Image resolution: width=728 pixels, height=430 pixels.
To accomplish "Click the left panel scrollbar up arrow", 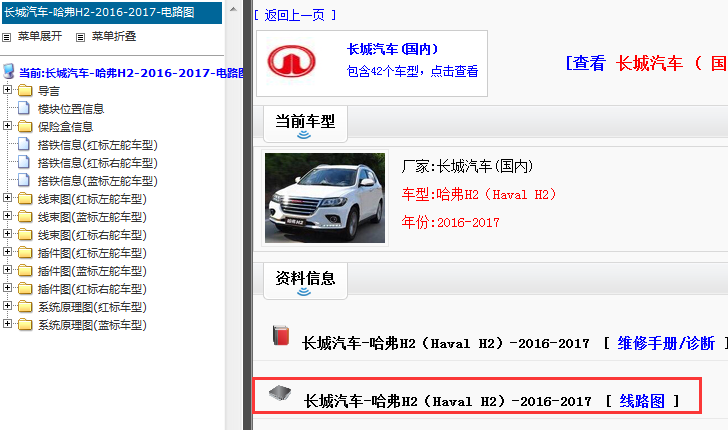I will tap(234, 9).
